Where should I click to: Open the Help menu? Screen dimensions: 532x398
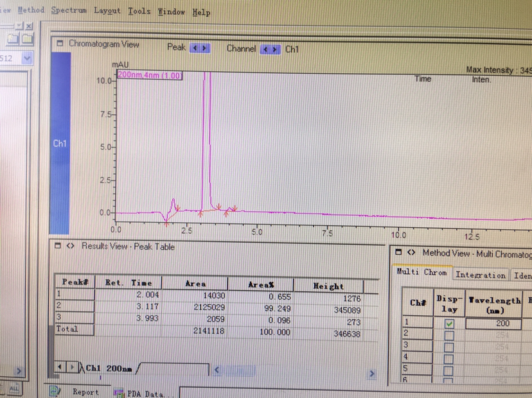[x=201, y=13]
